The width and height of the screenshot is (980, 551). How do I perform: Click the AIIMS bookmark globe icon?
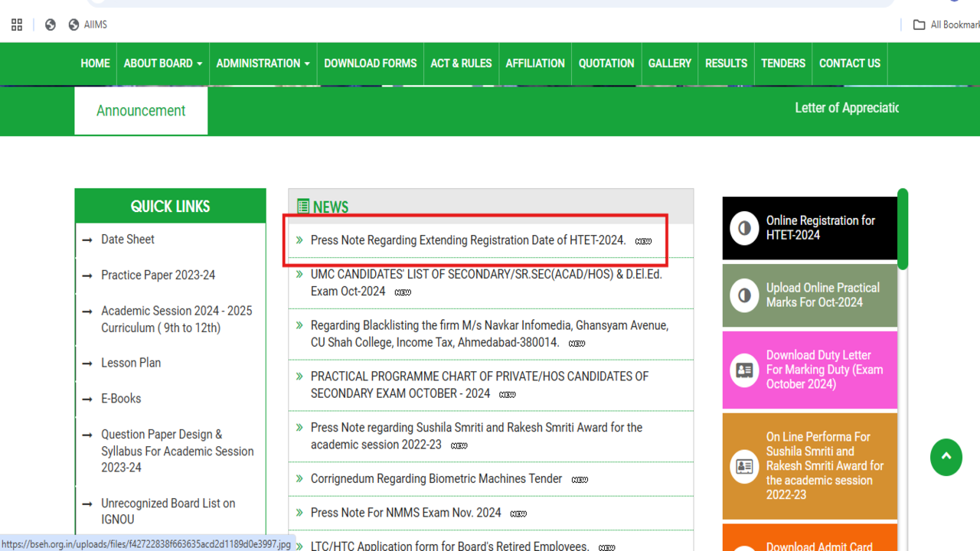click(73, 25)
